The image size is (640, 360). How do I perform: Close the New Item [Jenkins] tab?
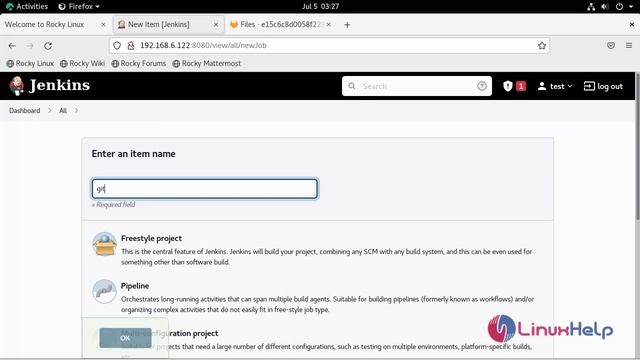(x=216, y=24)
